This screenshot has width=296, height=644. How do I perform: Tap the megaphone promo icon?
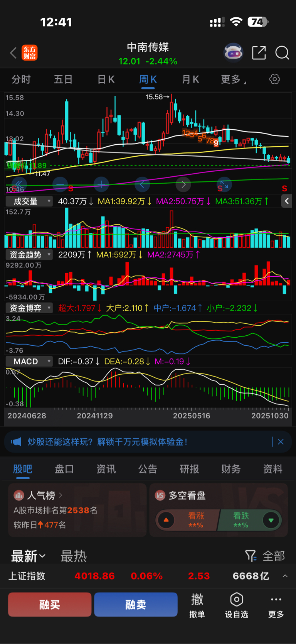pos(16,442)
